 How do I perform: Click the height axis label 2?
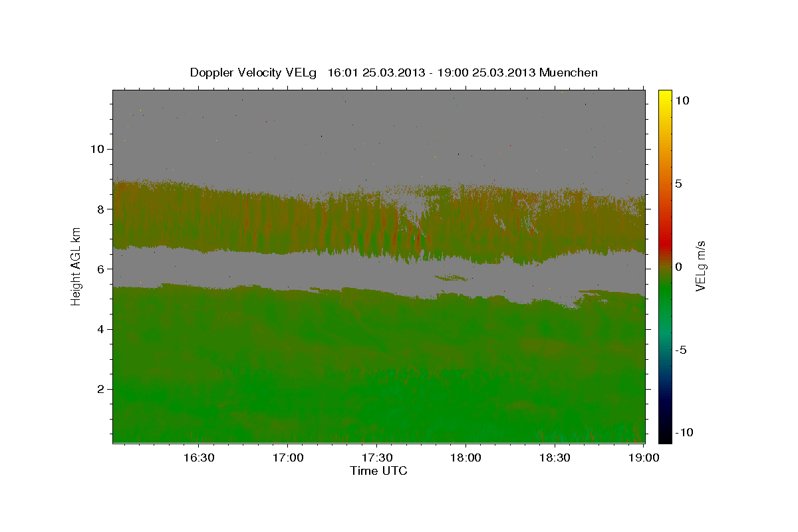point(102,389)
